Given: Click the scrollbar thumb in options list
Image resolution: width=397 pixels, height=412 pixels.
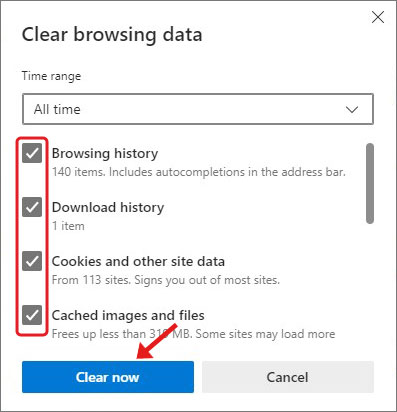Looking at the screenshot, I should point(370,183).
